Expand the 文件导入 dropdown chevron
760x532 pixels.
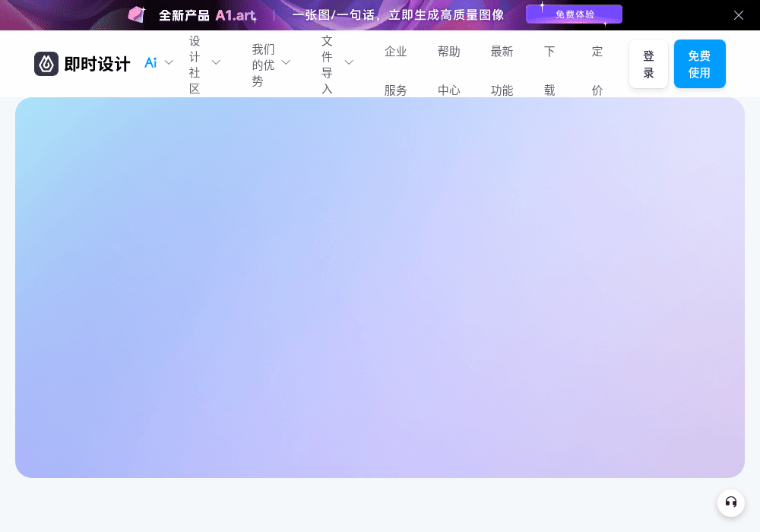click(x=349, y=62)
